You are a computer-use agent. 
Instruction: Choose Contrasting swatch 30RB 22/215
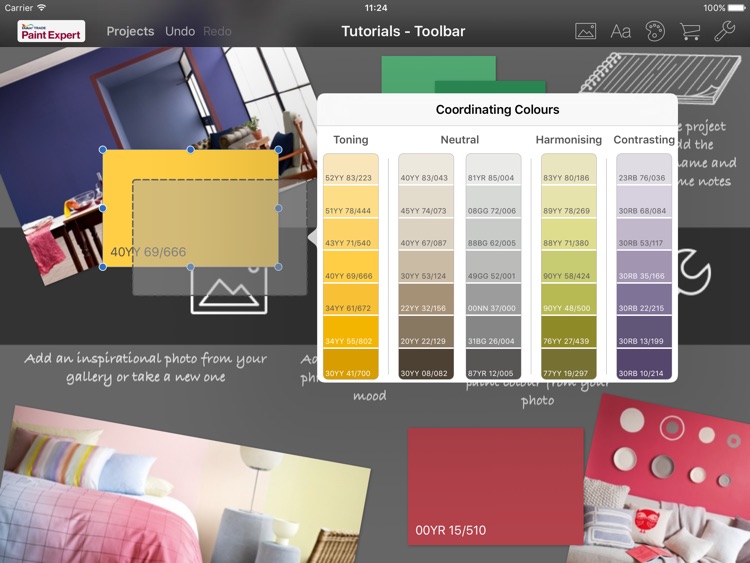[x=644, y=299]
